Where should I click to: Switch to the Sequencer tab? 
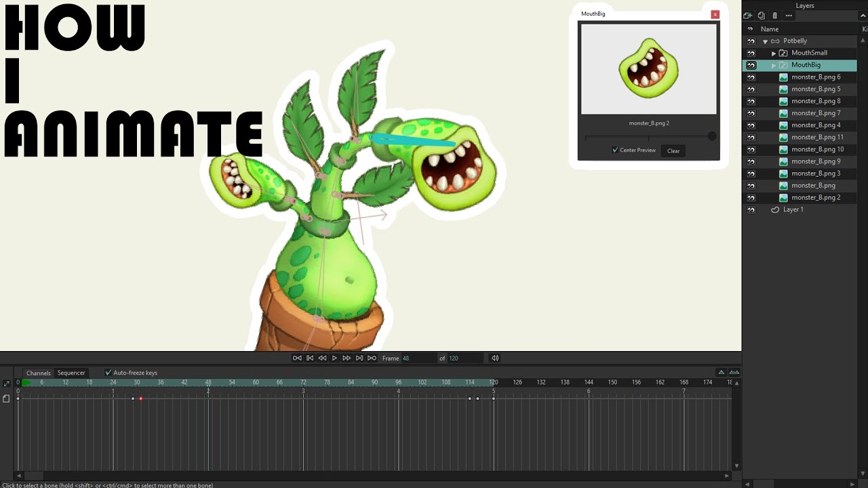pyautogui.click(x=71, y=373)
